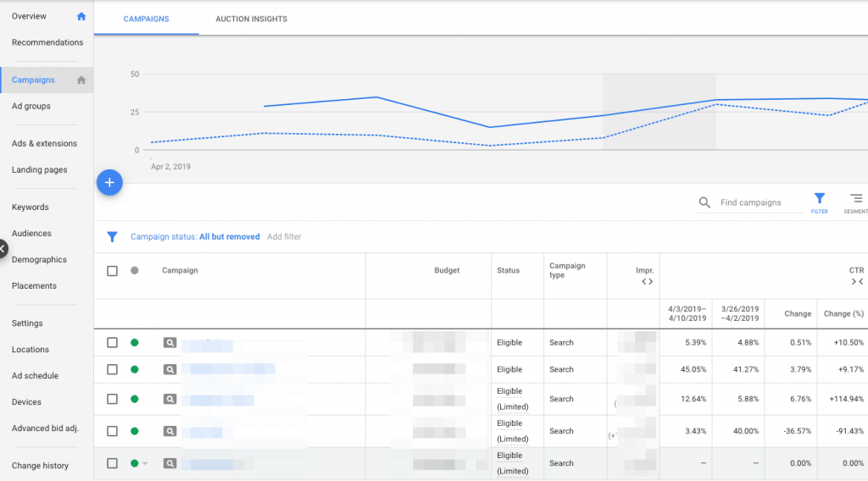
Task: Click the status dot column header
Action: [135, 271]
